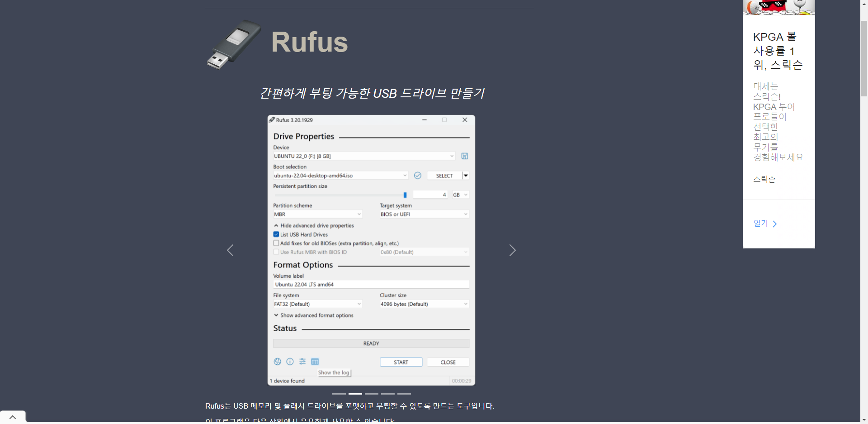Open the GB unit dropdown
868x424 pixels.
[x=460, y=195]
